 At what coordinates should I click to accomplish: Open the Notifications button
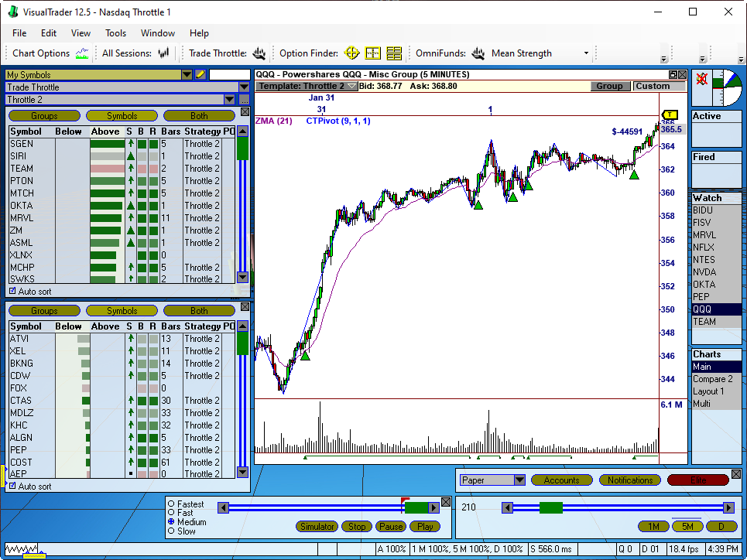[x=630, y=480]
